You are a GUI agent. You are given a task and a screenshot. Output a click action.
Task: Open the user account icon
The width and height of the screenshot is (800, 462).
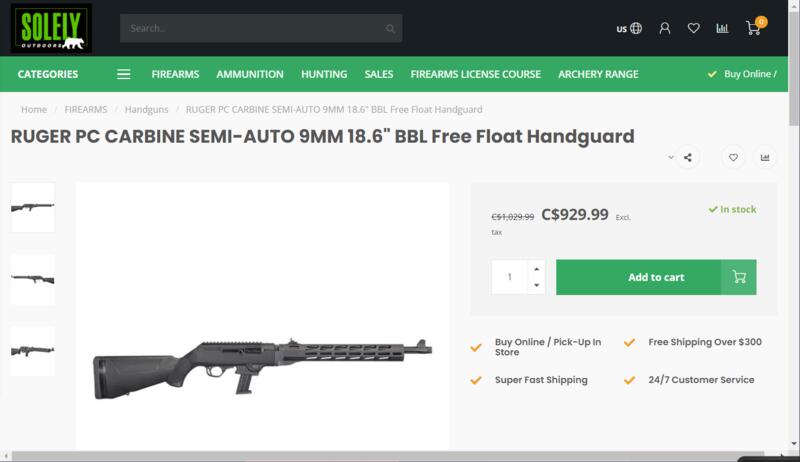pyautogui.click(x=665, y=28)
